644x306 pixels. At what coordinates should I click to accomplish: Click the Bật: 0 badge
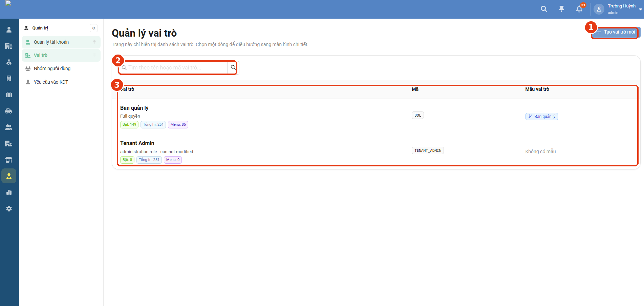pyautogui.click(x=127, y=160)
